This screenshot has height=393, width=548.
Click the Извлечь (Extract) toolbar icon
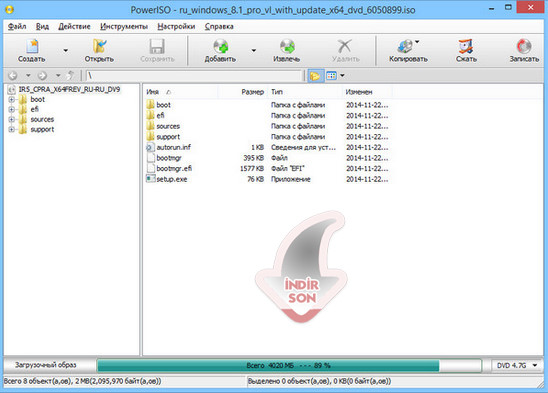pyautogui.click(x=287, y=50)
